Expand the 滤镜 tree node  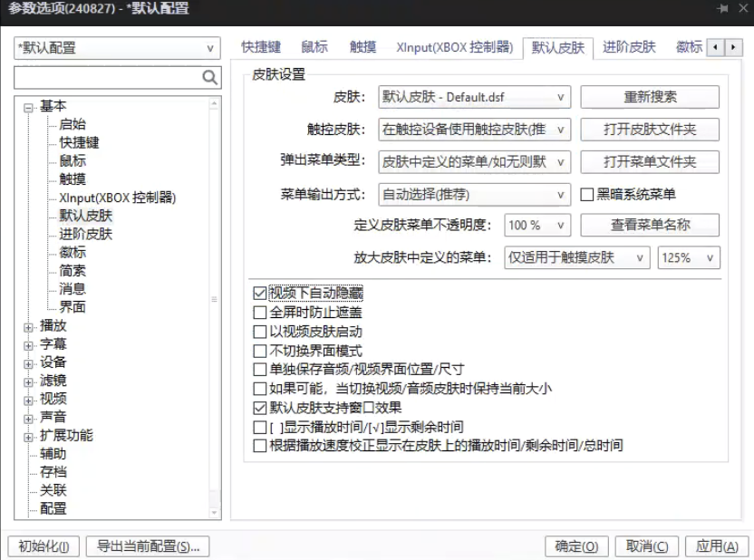[x=28, y=382]
